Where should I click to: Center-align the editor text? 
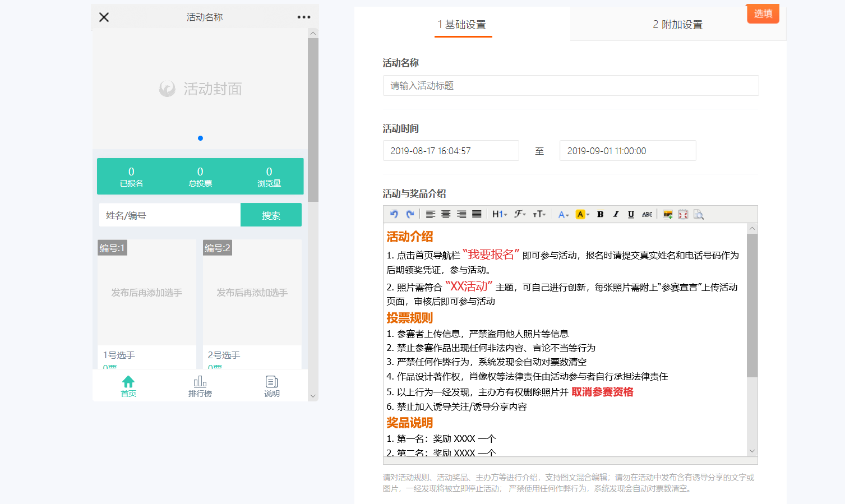click(x=446, y=214)
